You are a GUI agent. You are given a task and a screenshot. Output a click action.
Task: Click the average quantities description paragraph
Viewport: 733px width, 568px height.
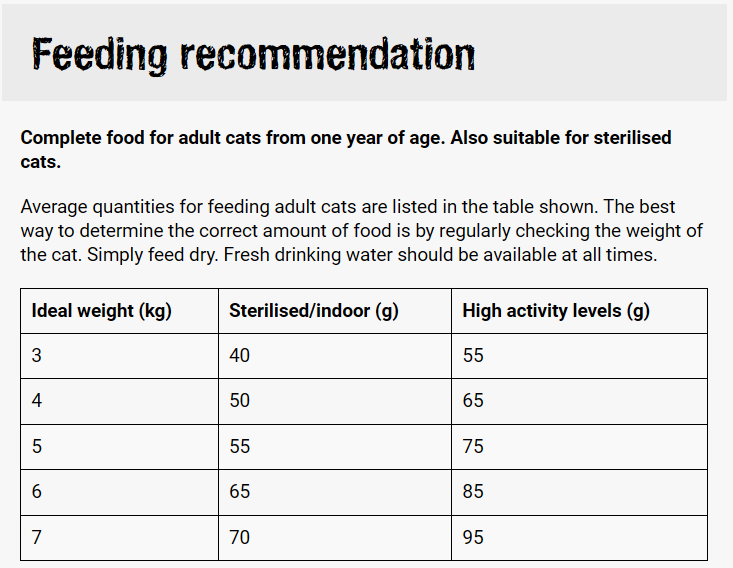[361, 231]
